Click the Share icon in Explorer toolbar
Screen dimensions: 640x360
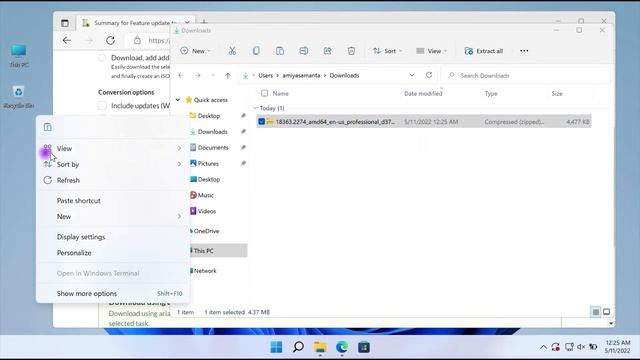[x=327, y=51]
